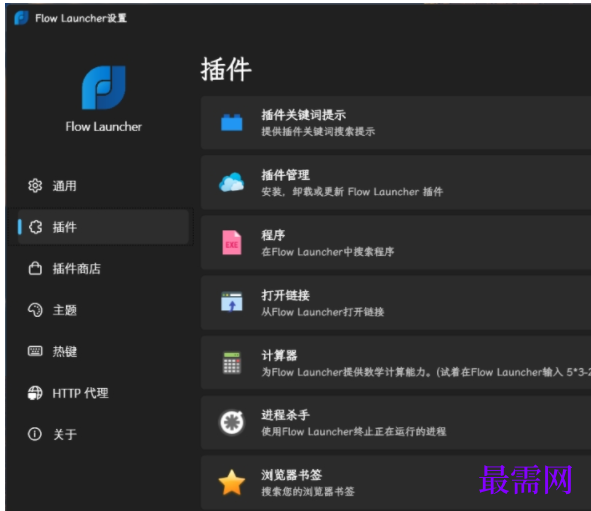
Task: Click the star icon for 浏览器书签
Action: pos(232,482)
